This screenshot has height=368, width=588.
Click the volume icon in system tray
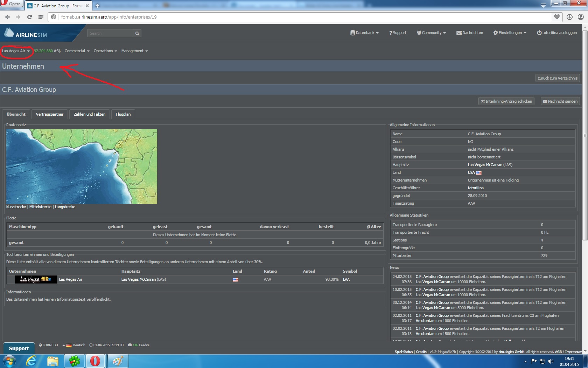[x=551, y=361]
